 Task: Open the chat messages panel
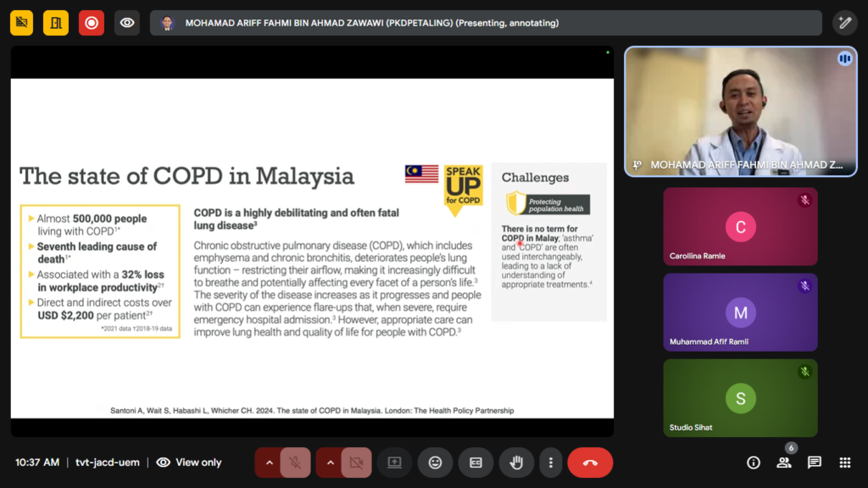click(x=815, y=463)
